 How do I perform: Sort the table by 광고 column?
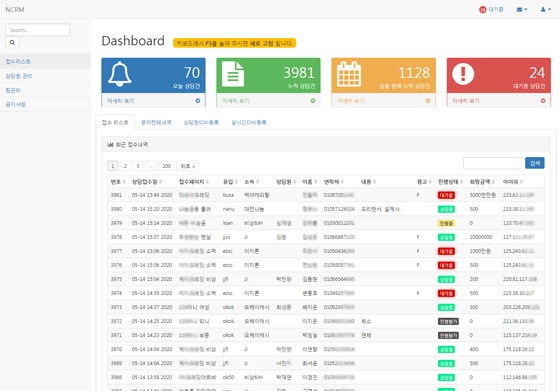(x=424, y=182)
